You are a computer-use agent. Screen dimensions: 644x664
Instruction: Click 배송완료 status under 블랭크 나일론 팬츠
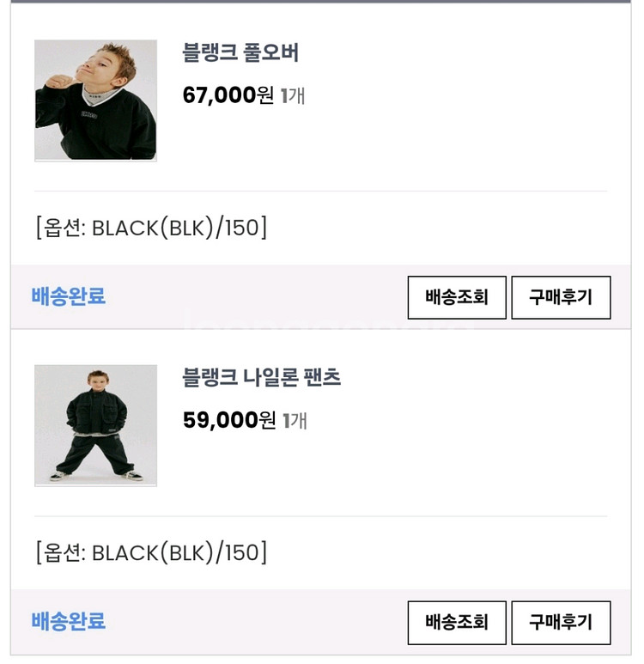click(x=69, y=622)
